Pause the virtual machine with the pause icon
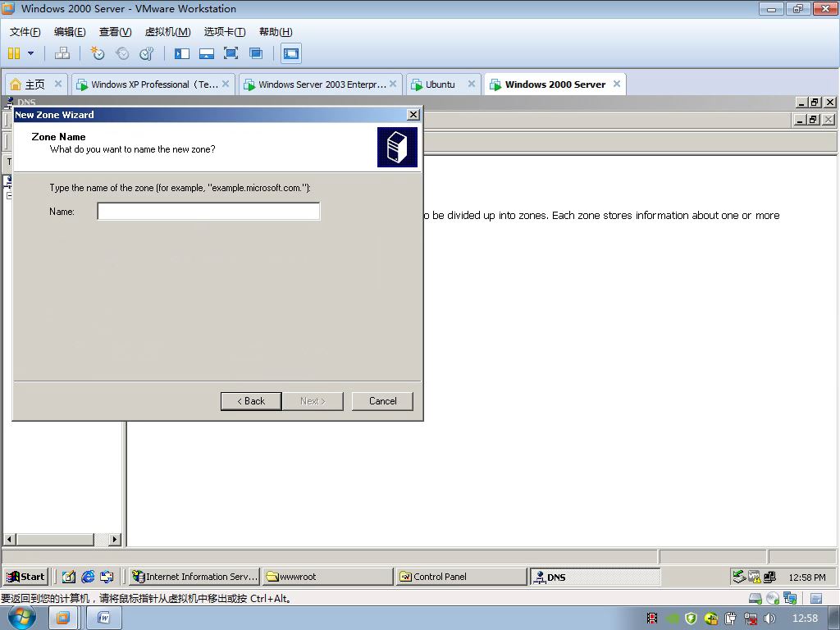Viewport: 840px width, 630px height. 14,53
